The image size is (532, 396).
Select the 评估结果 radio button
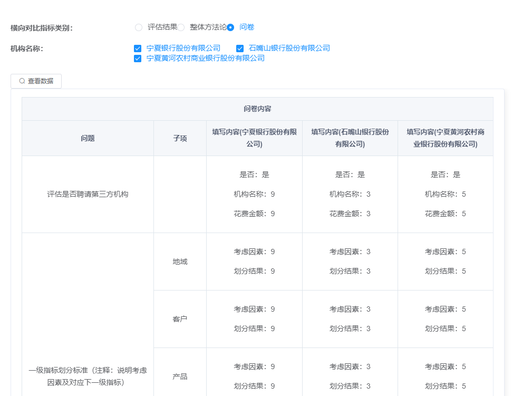tap(139, 27)
